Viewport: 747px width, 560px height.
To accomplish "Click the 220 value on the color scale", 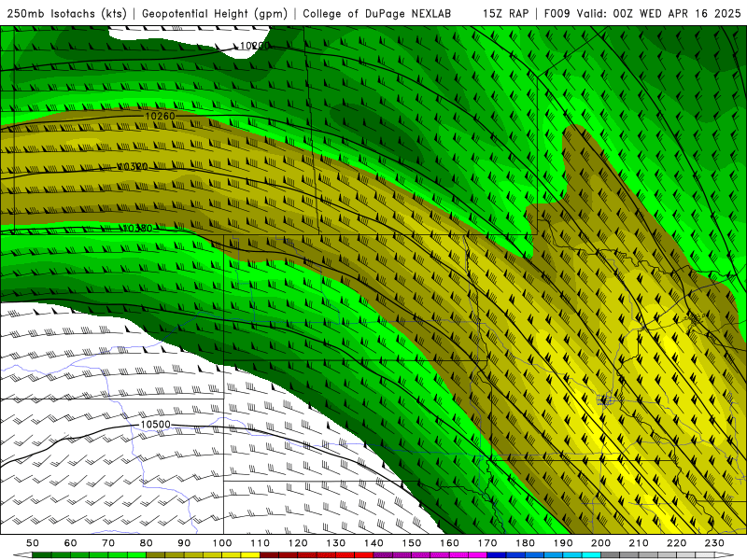I will tap(677, 543).
